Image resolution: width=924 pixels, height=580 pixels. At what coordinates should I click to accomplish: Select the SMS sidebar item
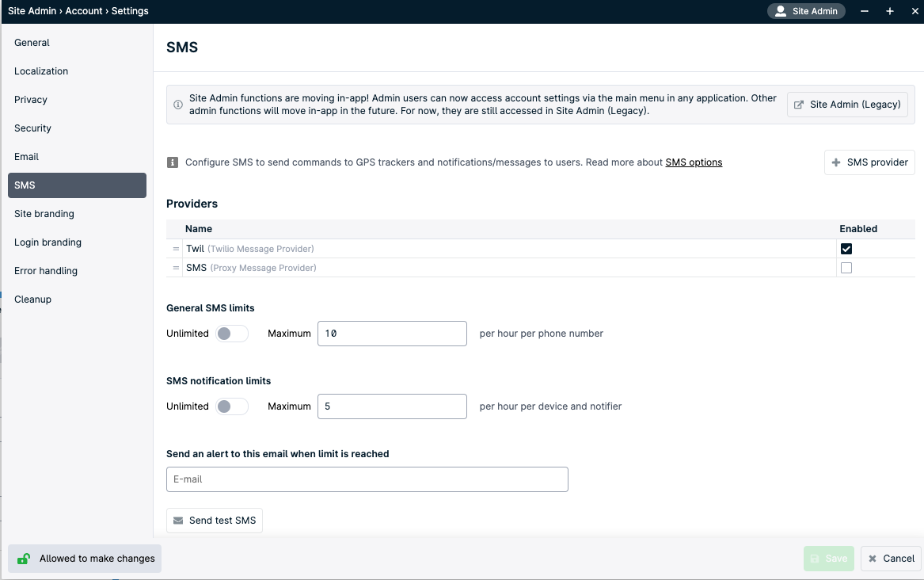click(x=77, y=185)
